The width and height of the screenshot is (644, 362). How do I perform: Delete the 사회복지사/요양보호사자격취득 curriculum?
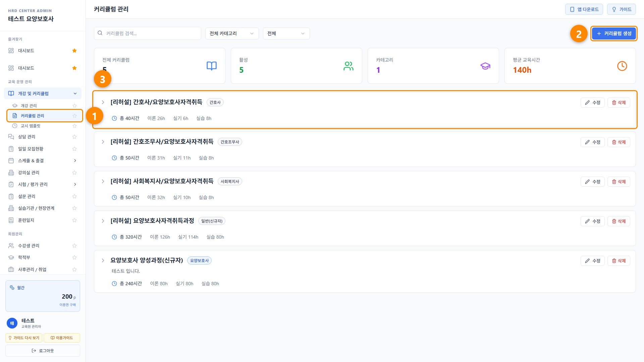pyautogui.click(x=619, y=182)
